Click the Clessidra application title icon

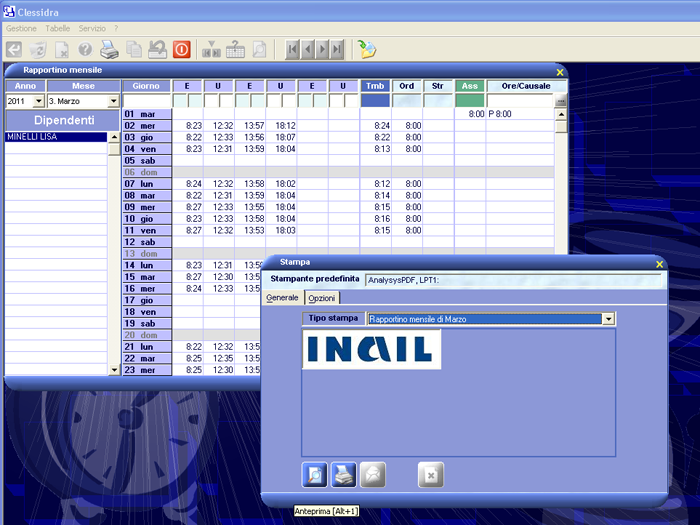click(8, 12)
